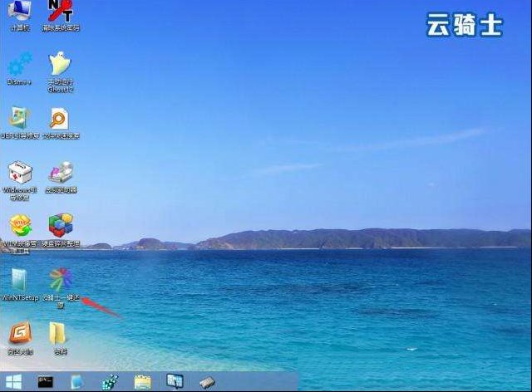Launch the colorful cube partition manager icon

coord(60,226)
